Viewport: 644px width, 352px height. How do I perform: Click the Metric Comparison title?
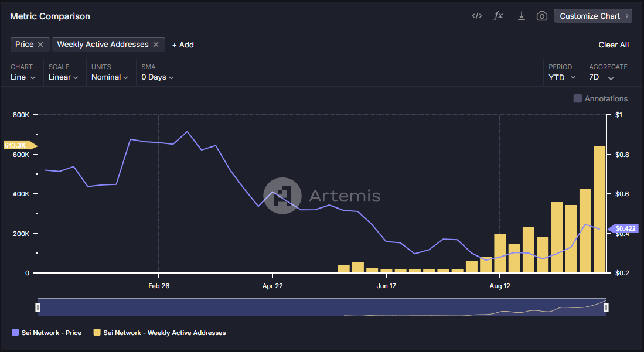click(x=50, y=16)
